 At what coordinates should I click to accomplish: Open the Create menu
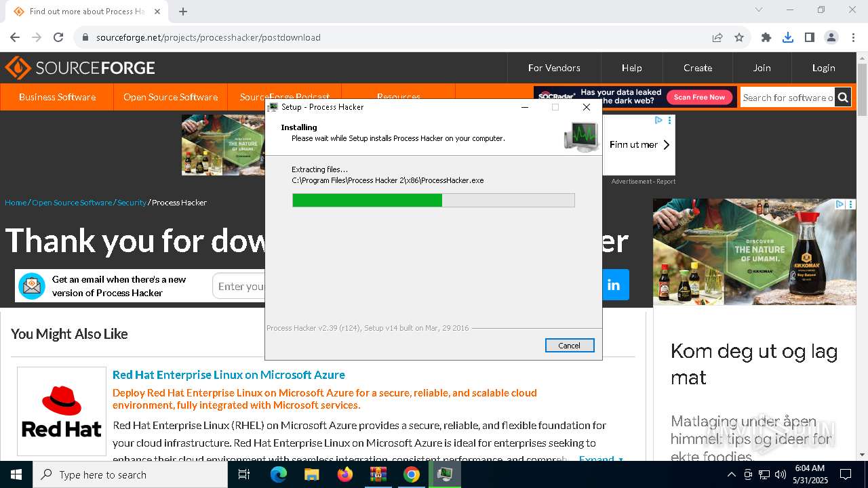tap(698, 68)
